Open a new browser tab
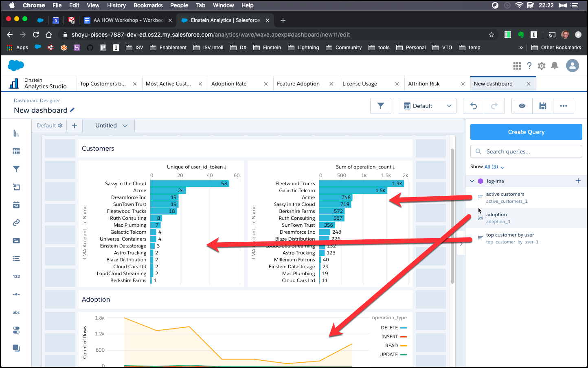588x368 pixels. coord(283,20)
